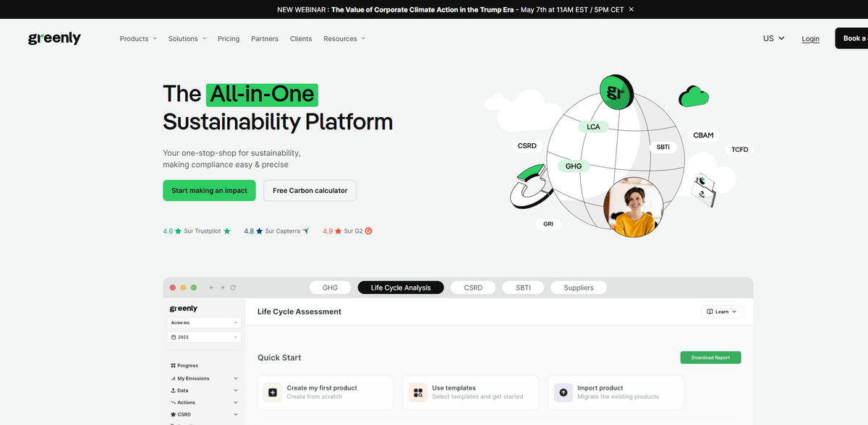Click the Greenly logo in the header

click(54, 39)
